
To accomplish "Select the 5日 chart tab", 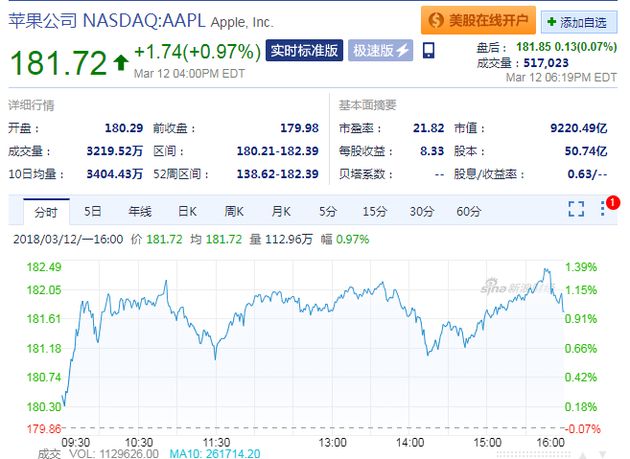I will 93,211.
